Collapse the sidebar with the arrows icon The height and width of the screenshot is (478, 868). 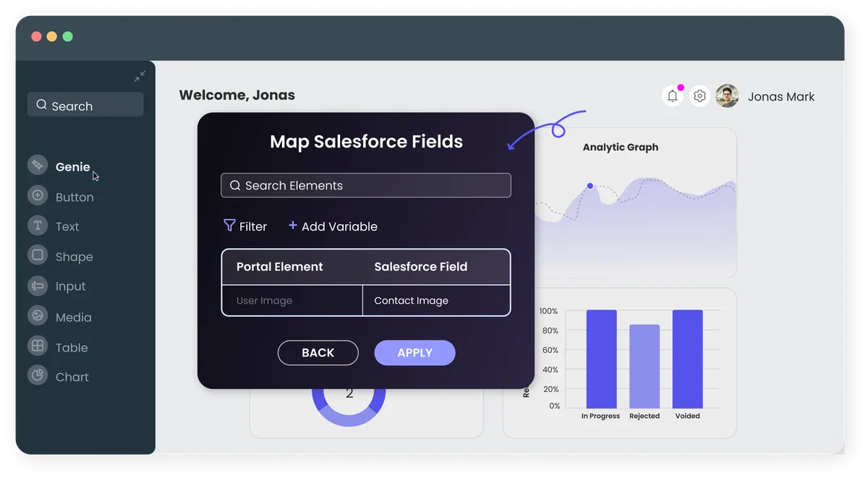pos(140,76)
